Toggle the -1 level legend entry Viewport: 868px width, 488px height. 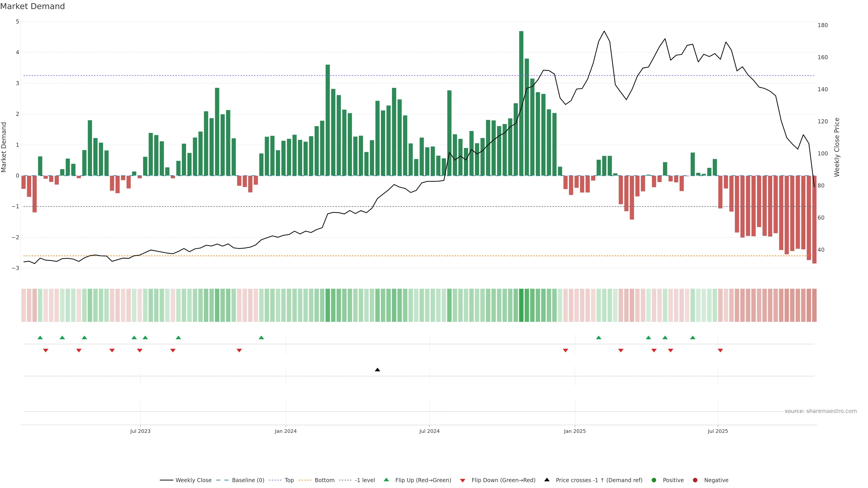tap(365, 480)
